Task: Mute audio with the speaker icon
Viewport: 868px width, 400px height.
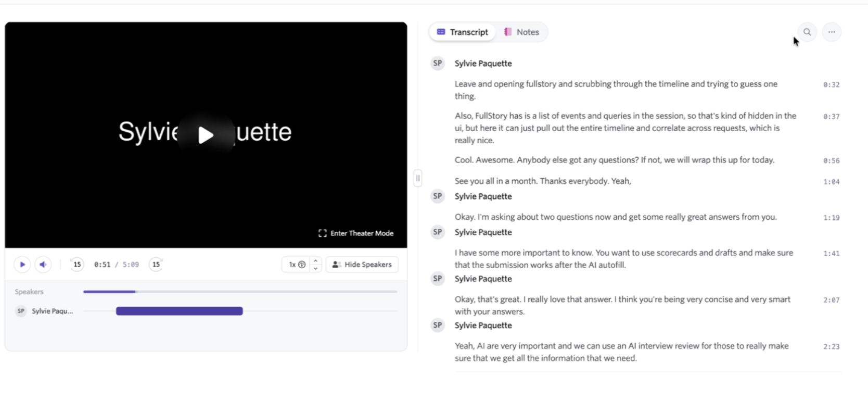Action: click(43, 265)
